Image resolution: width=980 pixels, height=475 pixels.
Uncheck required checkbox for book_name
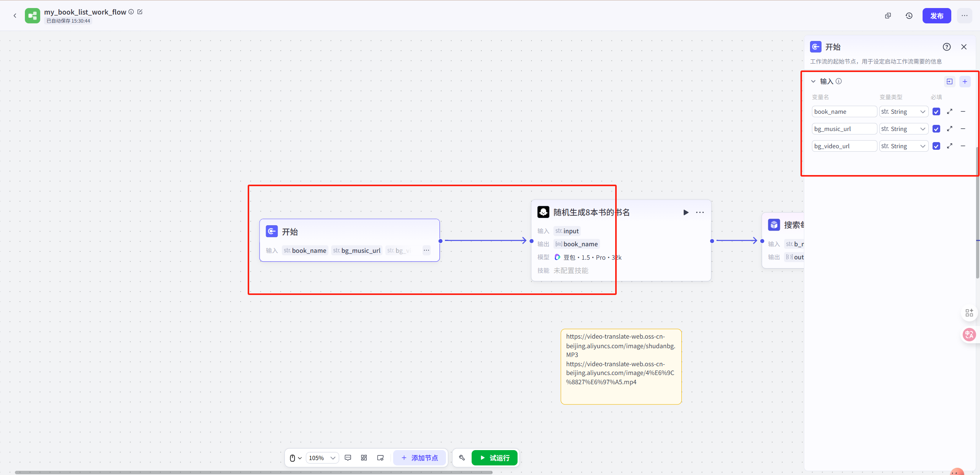click(x=936, y=111)
